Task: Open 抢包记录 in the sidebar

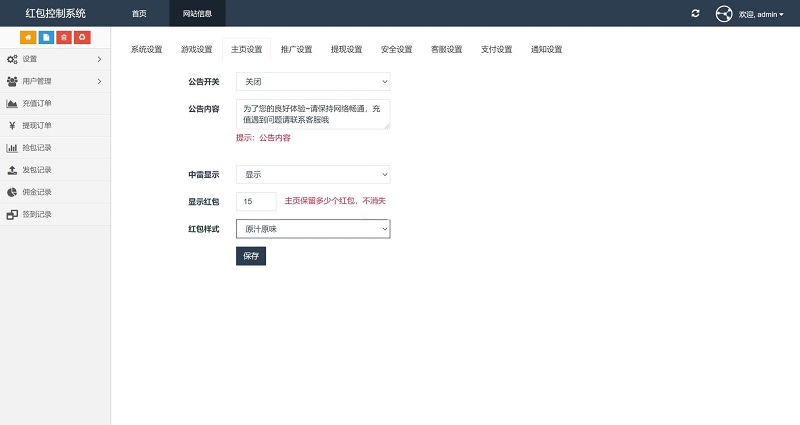Action: [36, 147]
